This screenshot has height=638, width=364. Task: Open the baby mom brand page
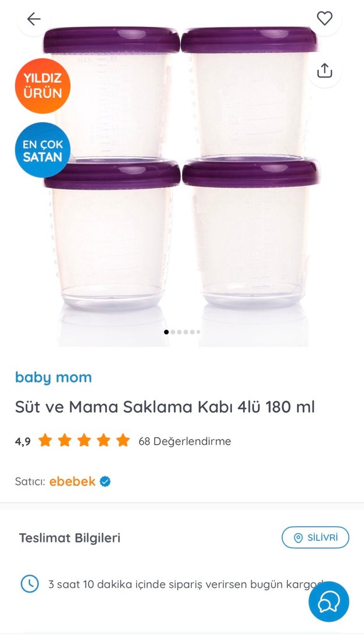(53, 377)
